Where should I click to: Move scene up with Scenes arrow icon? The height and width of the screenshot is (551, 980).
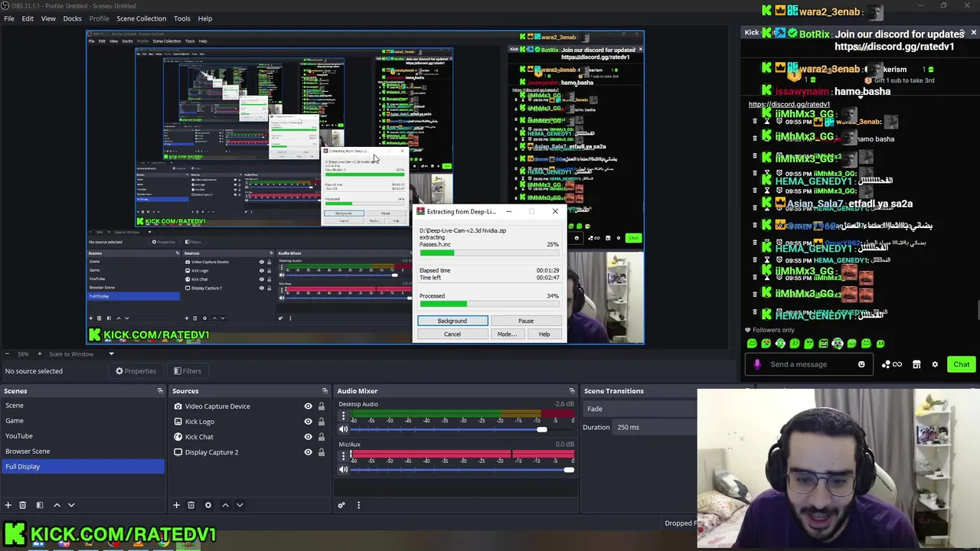57,505
